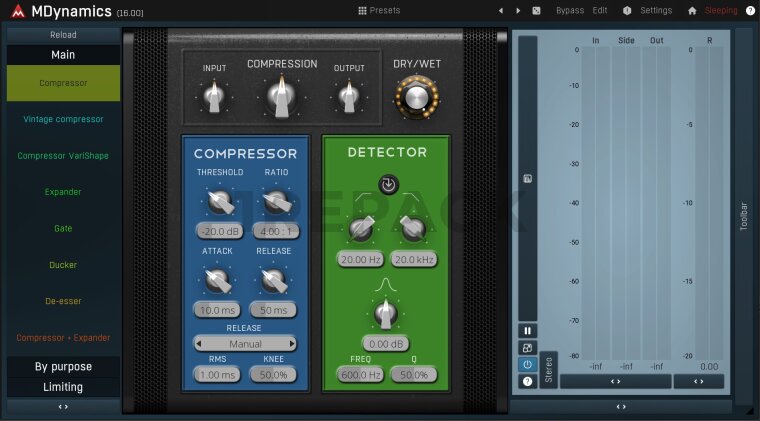Expand the left preset panel arrows

(x=63, y=407)
